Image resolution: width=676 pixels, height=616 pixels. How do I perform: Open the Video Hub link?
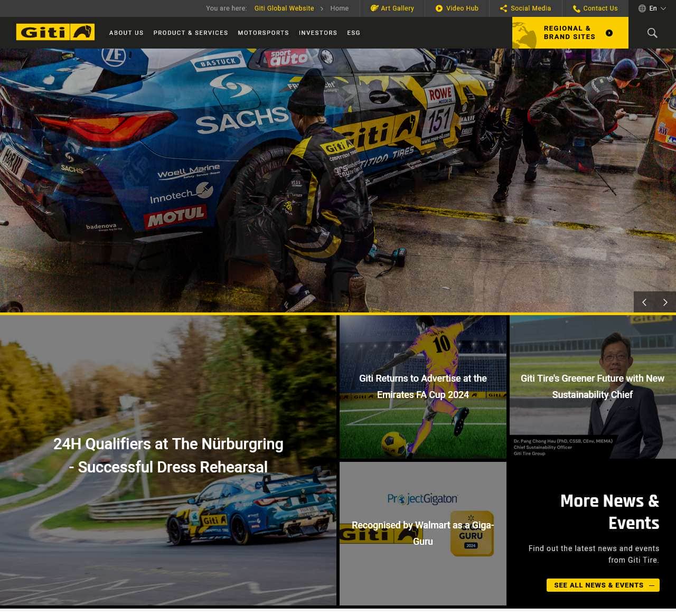[x=457, y=8]
